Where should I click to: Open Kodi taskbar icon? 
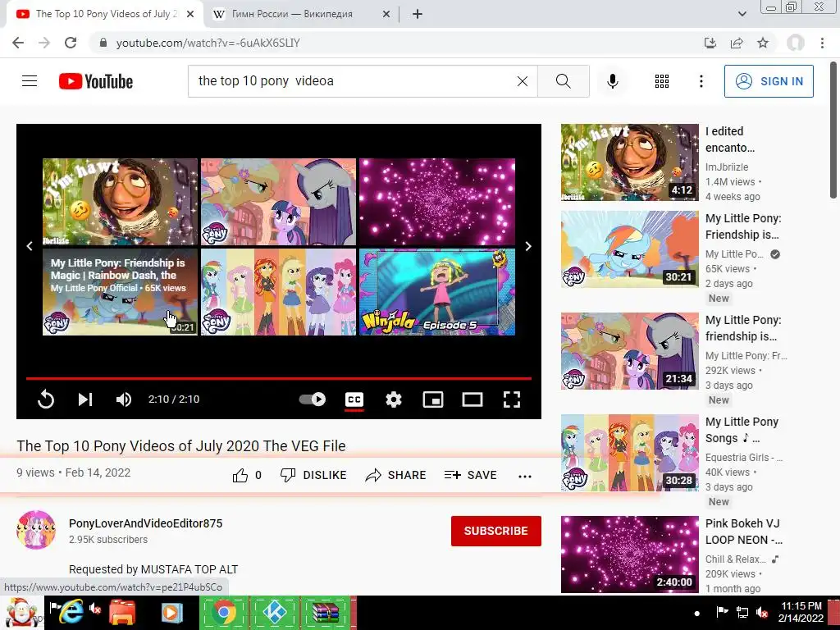[274, 612]
